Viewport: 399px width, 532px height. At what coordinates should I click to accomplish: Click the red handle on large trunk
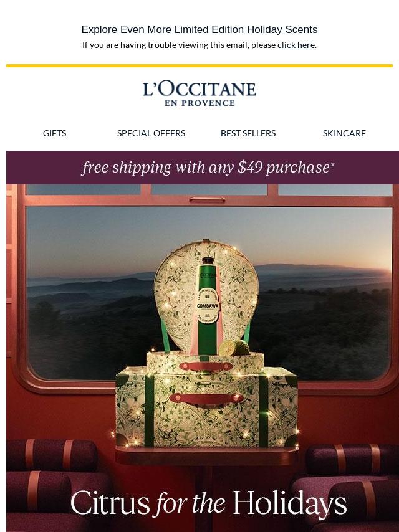point(206,398)
